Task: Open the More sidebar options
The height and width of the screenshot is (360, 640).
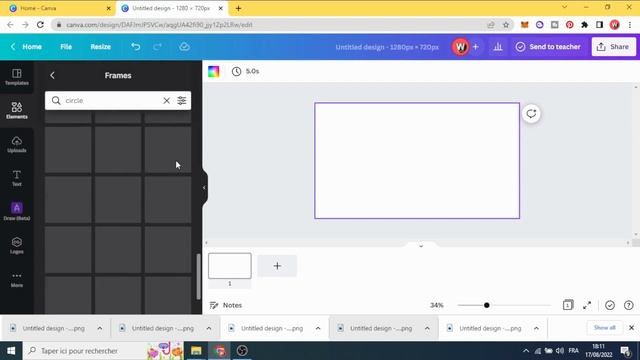Action: click(17, 279)
